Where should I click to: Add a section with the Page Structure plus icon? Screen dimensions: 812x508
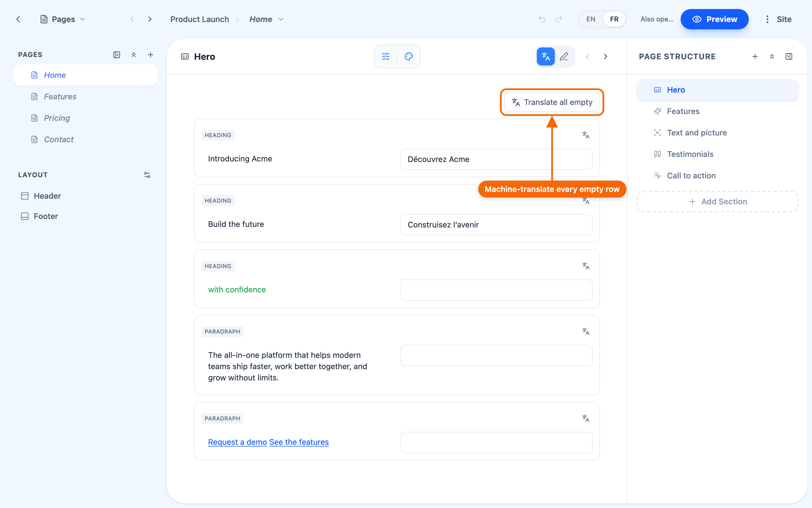[x=755, y=56]
